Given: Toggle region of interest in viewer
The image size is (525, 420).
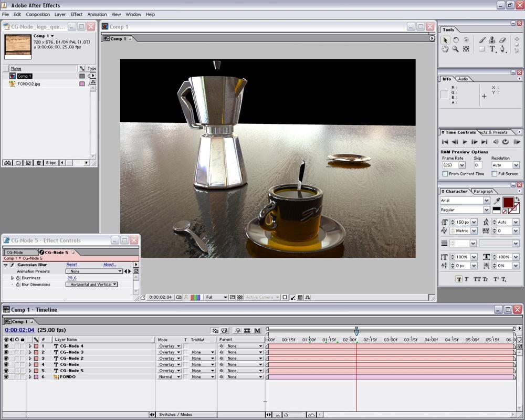Looking at the screenshot, I should pyautogui.click(x=233, y=298).
